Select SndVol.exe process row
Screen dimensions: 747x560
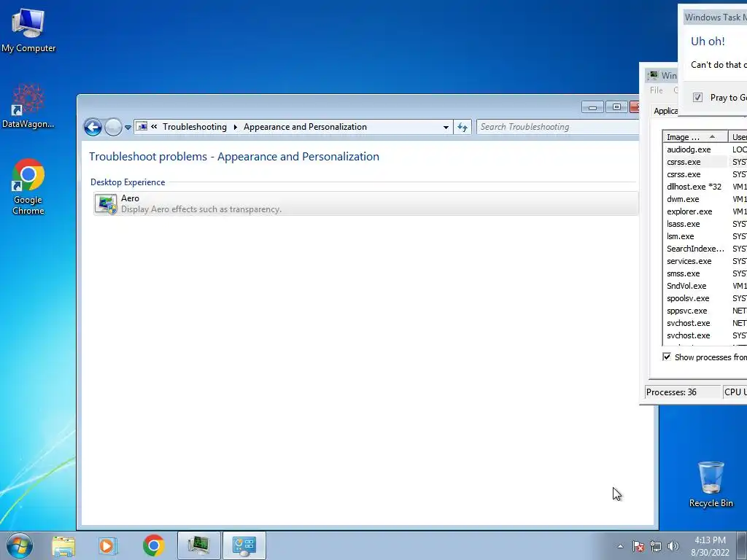(705, 286)
